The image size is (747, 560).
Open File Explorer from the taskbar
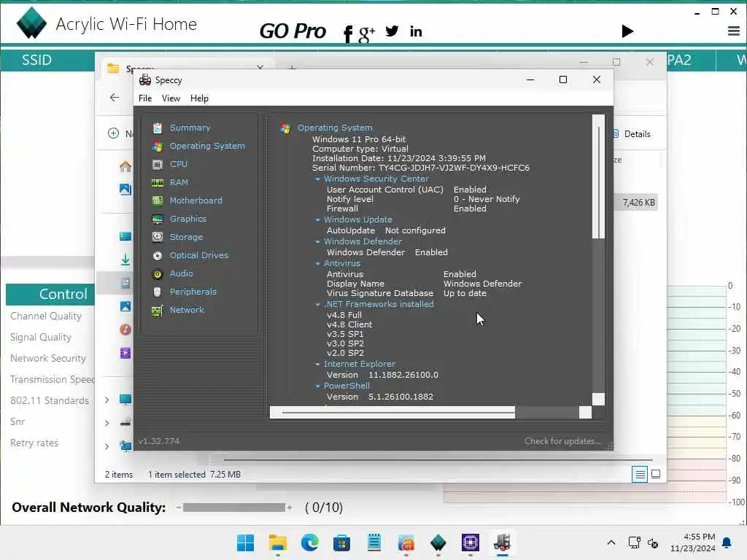[278, 542]
